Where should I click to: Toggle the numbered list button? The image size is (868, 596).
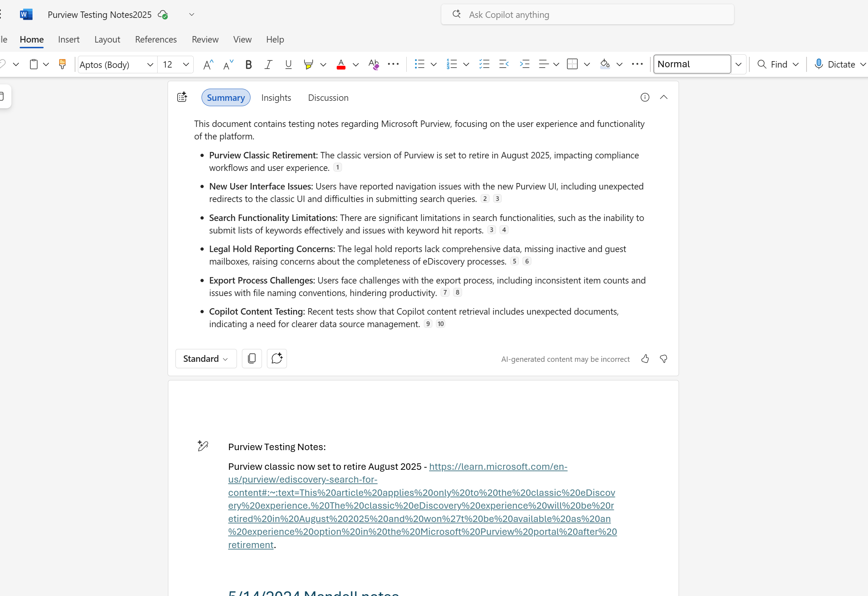452,64
